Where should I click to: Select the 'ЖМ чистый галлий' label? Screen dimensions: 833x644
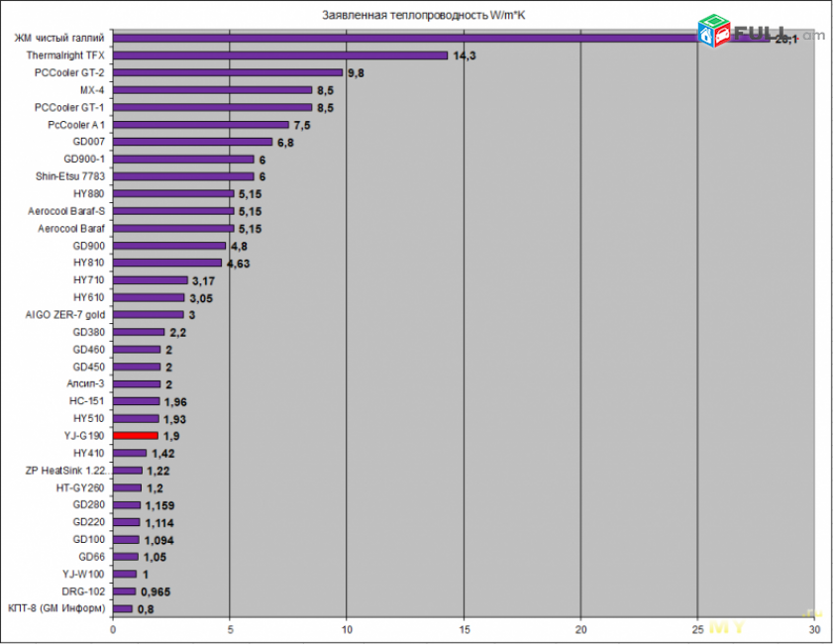click(x=59, y=38)
